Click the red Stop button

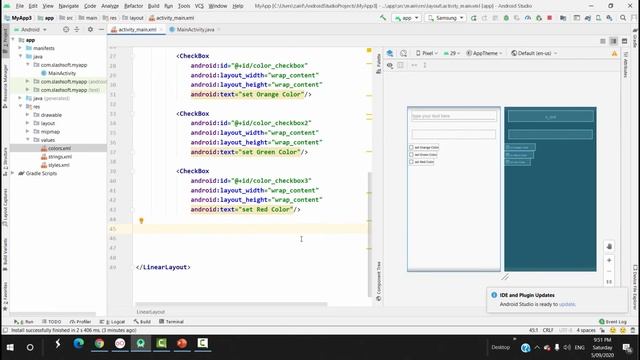[x=550, y=18]
